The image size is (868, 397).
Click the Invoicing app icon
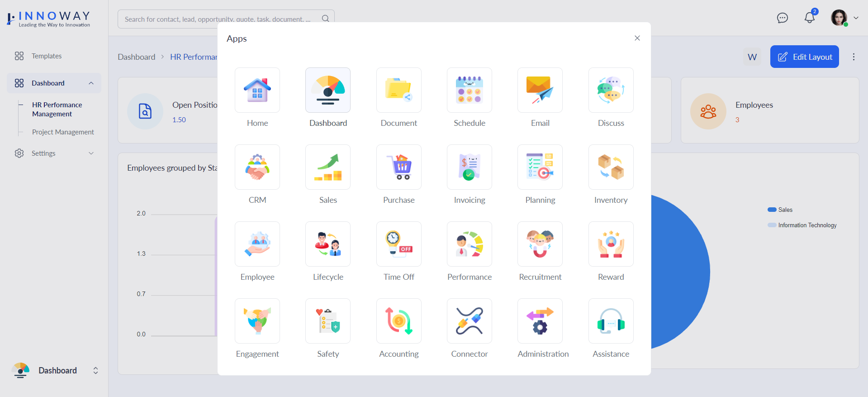pos(469,167)
